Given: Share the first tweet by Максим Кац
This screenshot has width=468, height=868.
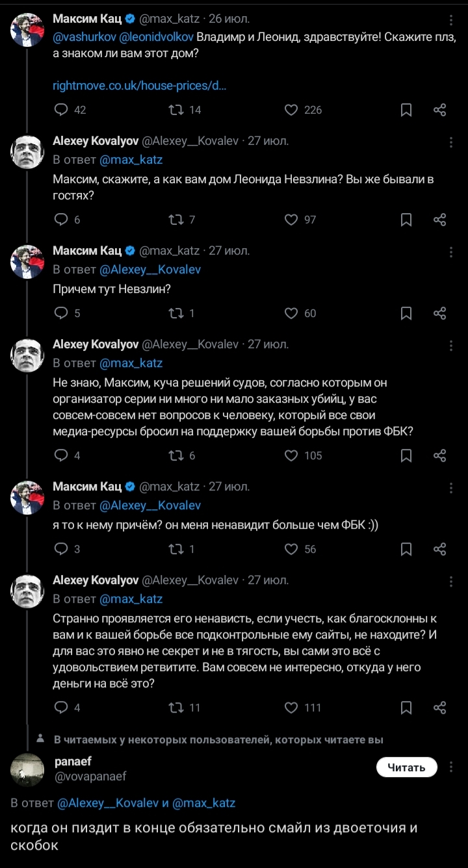Looking at the screenshot, I should click(x=440, y=110).
